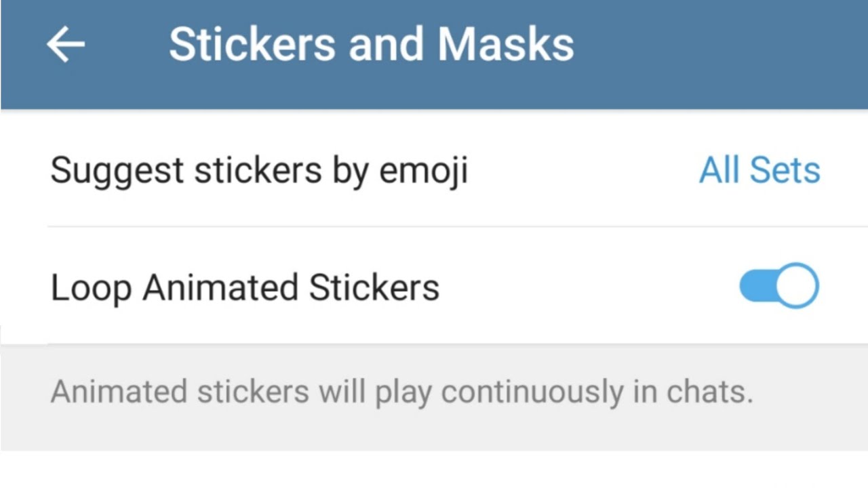The width and height of the screenshot is (868, 488).
Task: Click the Suggest stickers by emoji label
Action: [259, 169]
